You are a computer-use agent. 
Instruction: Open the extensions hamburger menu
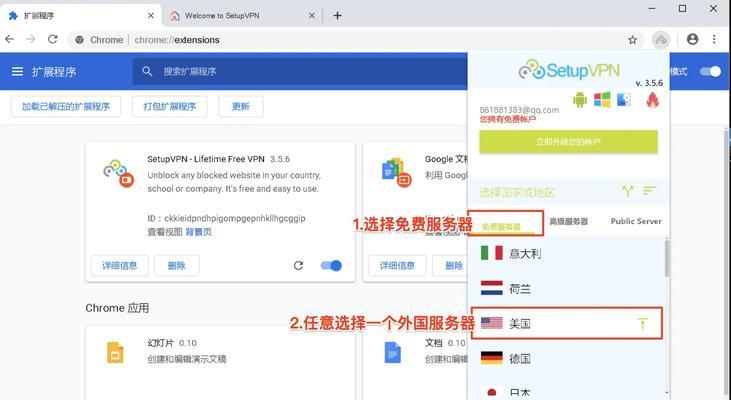tap(17, 72)
